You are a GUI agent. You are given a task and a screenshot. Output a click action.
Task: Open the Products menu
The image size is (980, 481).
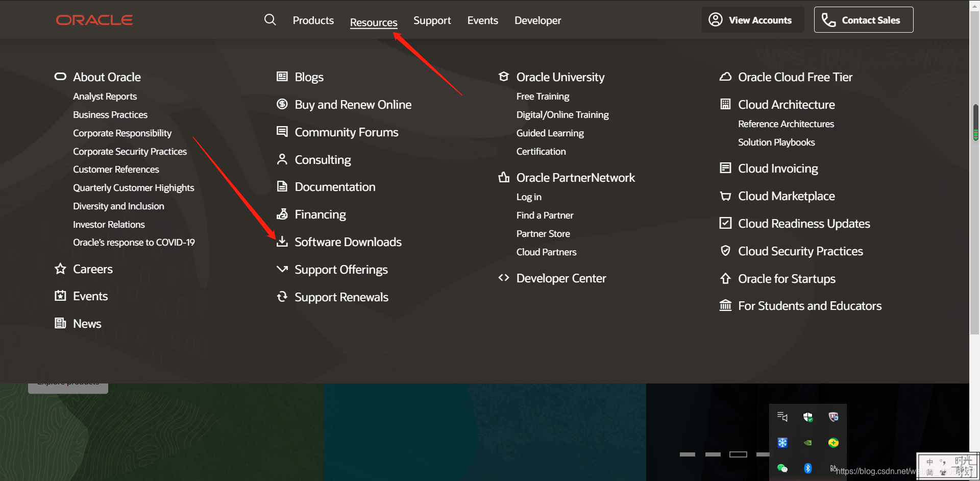point(313,20)
